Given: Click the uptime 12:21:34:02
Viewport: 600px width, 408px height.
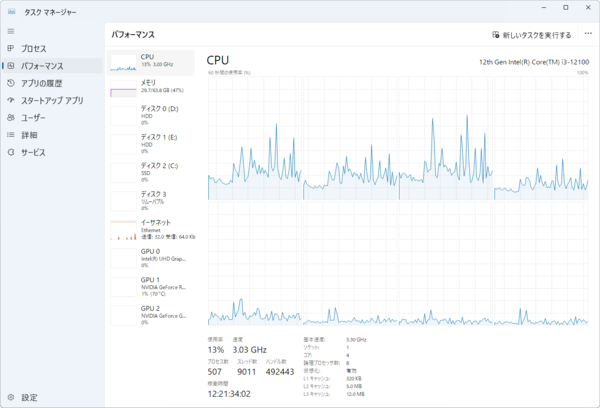Looking at the screenshot, I should tap(229, 394).
